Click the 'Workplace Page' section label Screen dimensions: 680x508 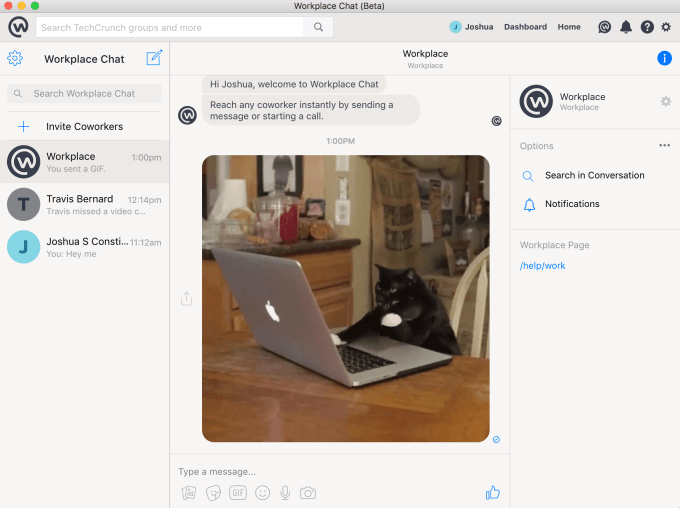(554, 245)
